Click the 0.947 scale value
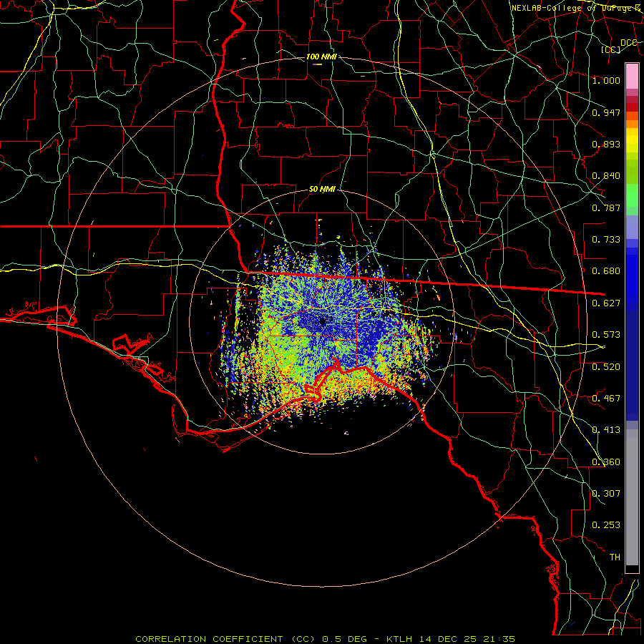The width and height of the screenshot is (644, 644). pos(606,112)
